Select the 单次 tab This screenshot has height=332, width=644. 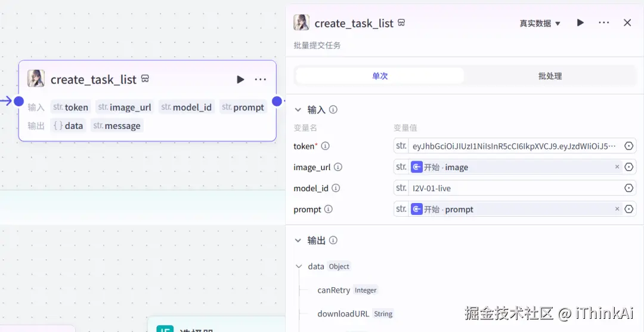click(380, 76)
